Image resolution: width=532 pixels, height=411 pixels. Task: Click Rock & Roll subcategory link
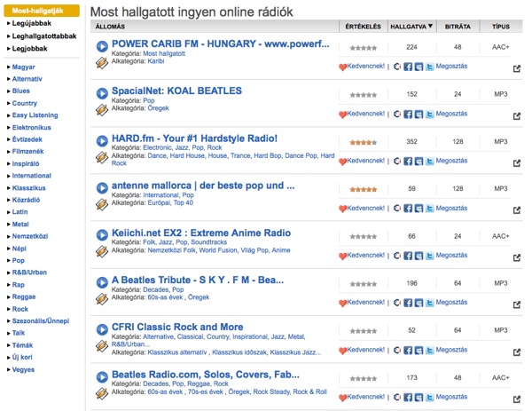point(309,391)
